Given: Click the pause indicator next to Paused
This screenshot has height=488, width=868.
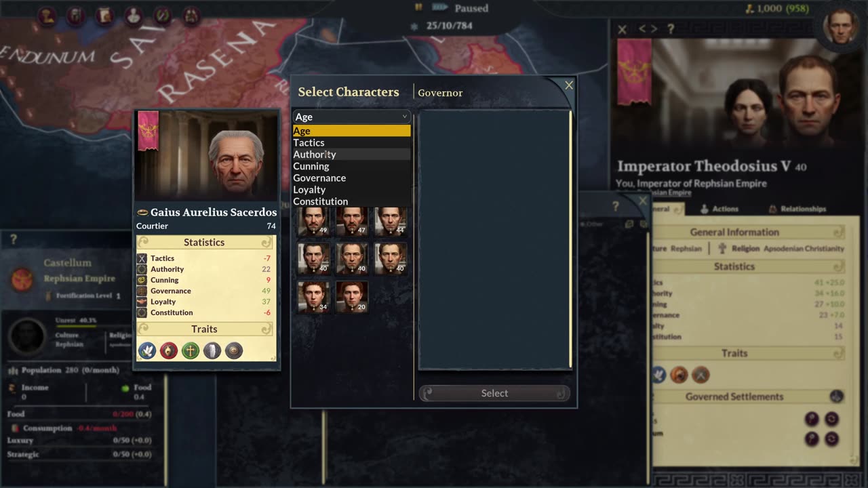Looking at the screenshot, I should click(x=418, y=7).
